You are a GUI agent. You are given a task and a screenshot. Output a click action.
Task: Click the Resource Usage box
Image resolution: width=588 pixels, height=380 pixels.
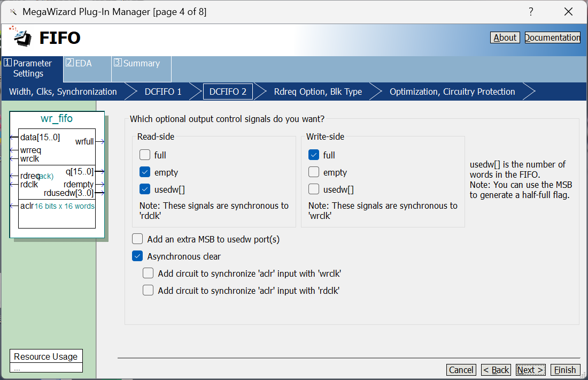(46, 361)
